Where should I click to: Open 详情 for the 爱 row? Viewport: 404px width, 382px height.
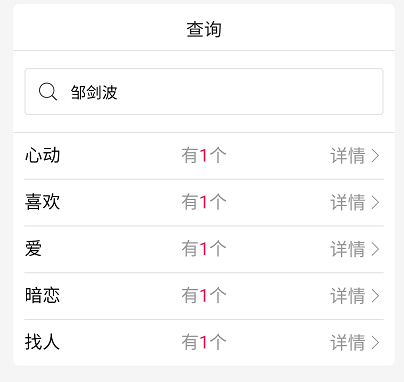348,249
